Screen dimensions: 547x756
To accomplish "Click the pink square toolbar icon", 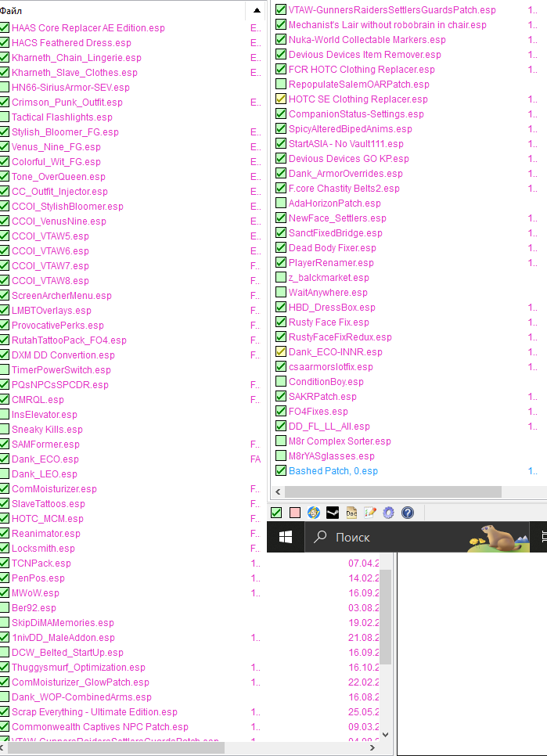I will click(x=295, y=513).
